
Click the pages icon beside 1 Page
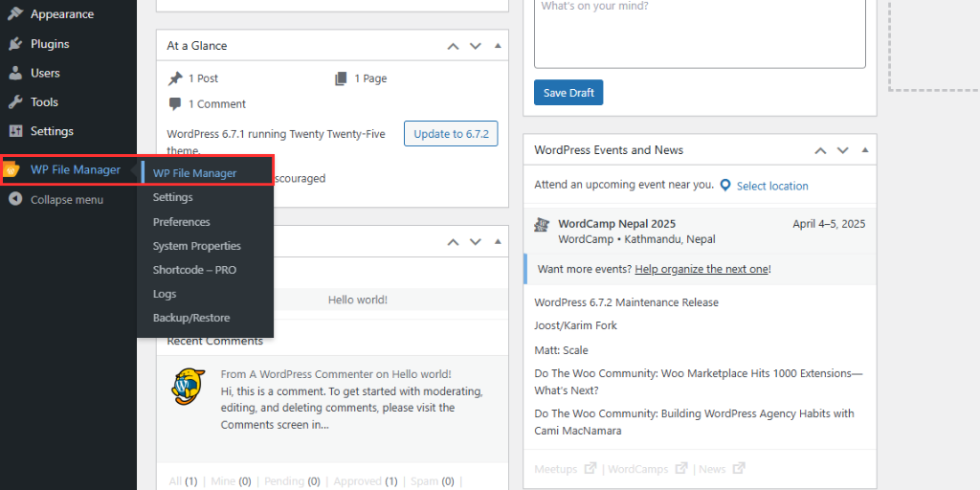[341, 78]
